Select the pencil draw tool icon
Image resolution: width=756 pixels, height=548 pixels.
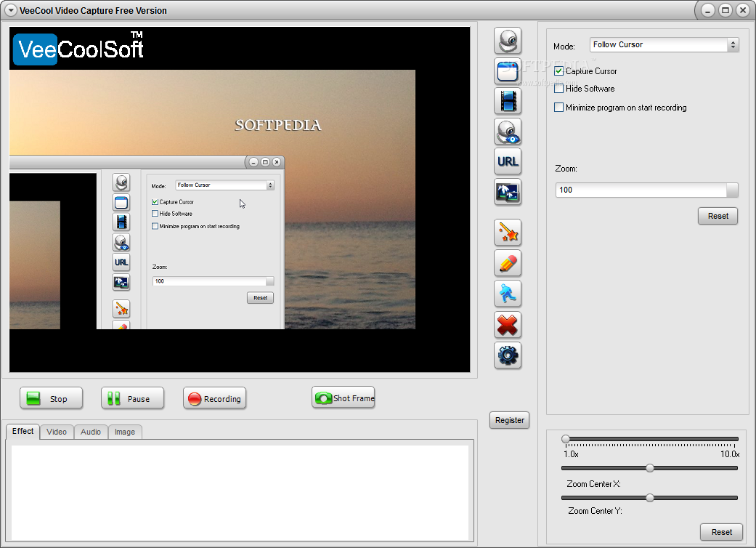coord(508,263)
